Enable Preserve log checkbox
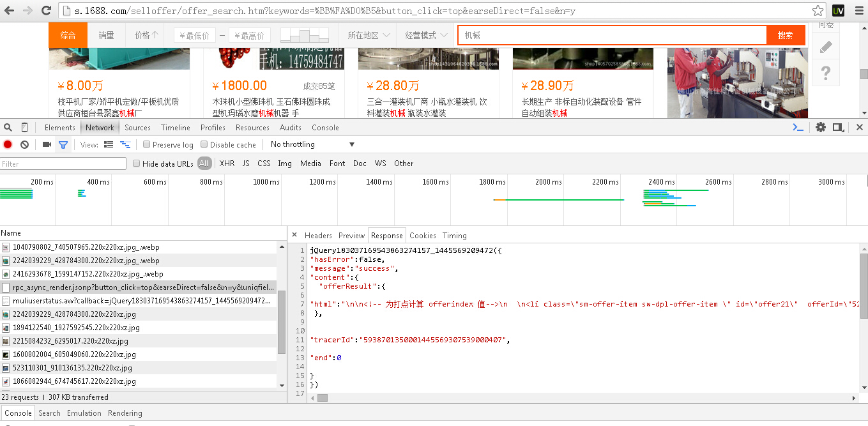 147,145
